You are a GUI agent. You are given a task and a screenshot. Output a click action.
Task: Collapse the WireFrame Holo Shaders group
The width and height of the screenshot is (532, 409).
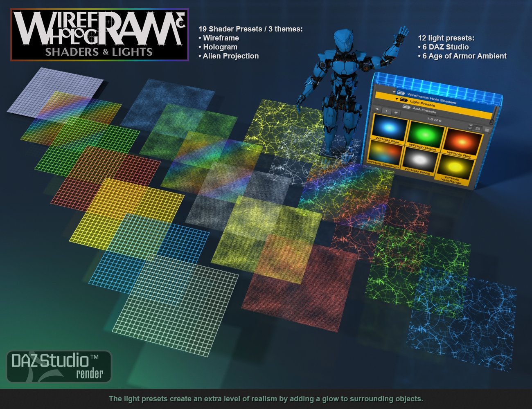tap(394, 92)
